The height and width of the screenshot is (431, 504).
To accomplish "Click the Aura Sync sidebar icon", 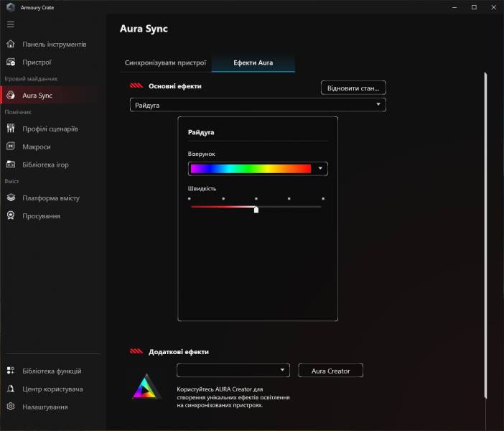I will 11,96.
